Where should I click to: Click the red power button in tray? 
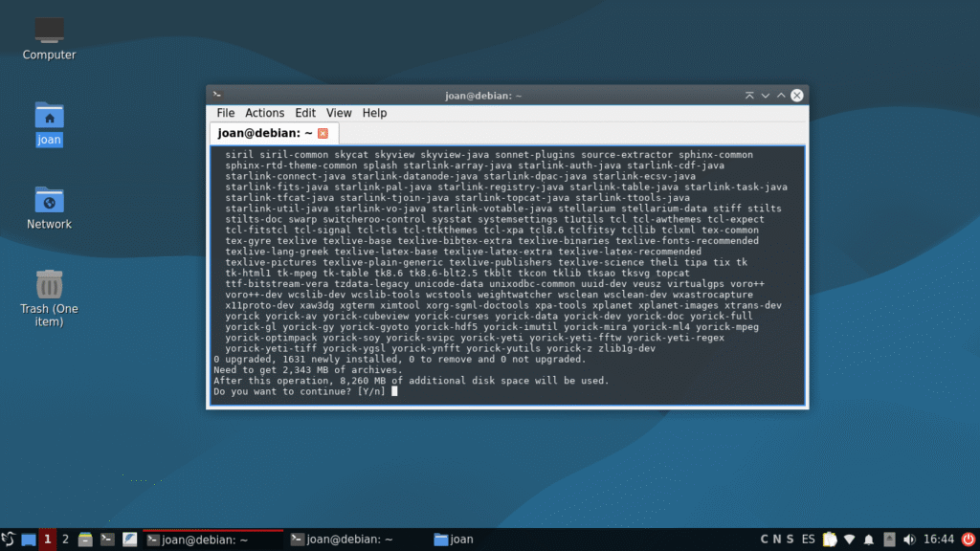(968, 540)
